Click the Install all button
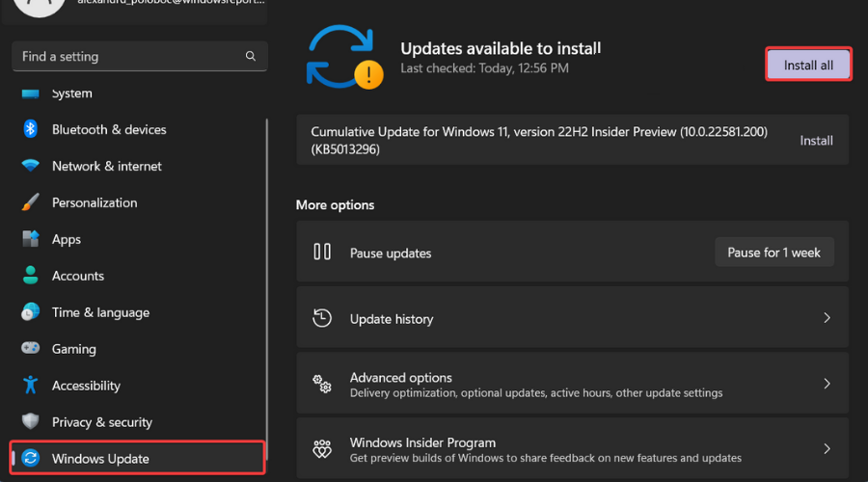The image size is (868, 482). pos(808,65)
